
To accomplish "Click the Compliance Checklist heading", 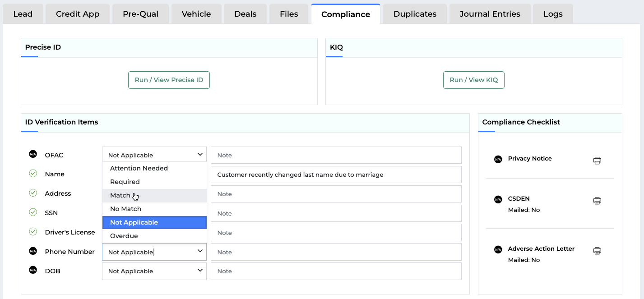I will coord(521,122).
